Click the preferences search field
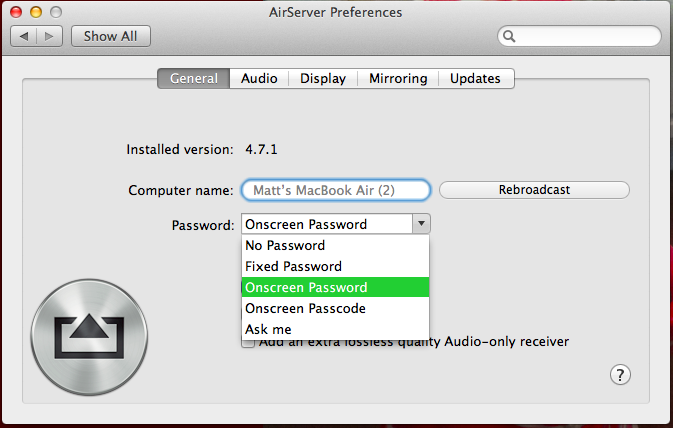Screen dimensions: 673x428 pyautogui.click(x=585, y=36)
